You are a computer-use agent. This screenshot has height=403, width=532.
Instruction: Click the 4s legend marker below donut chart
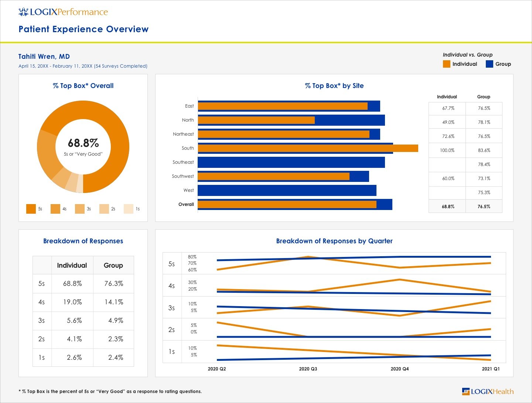pyautogui.click(x=55, y=209)
